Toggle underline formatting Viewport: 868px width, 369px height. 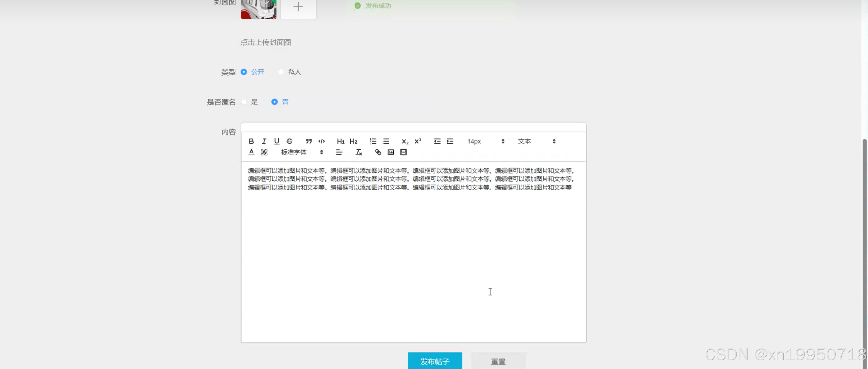pyautogui.click(x=277, y=141)
